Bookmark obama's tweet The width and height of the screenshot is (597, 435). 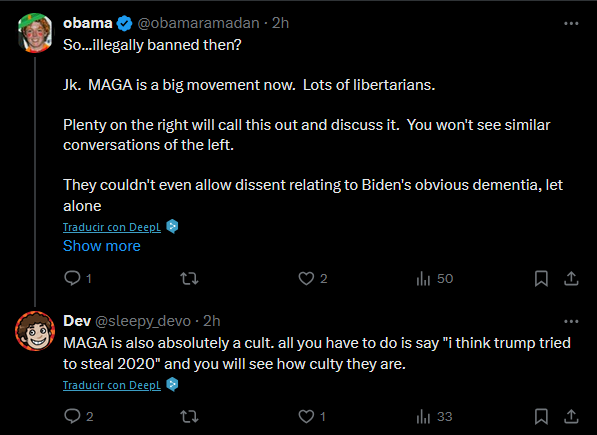point(541,278)
